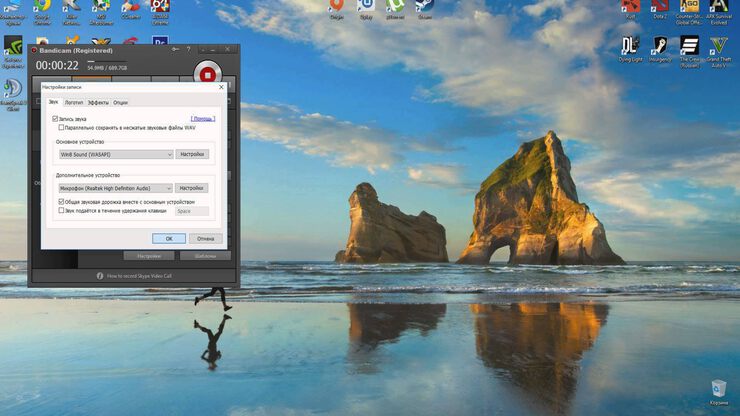740x416 pixels.
Task: Open the µTorrent desktop shortcut
Action: coord(395,8)
